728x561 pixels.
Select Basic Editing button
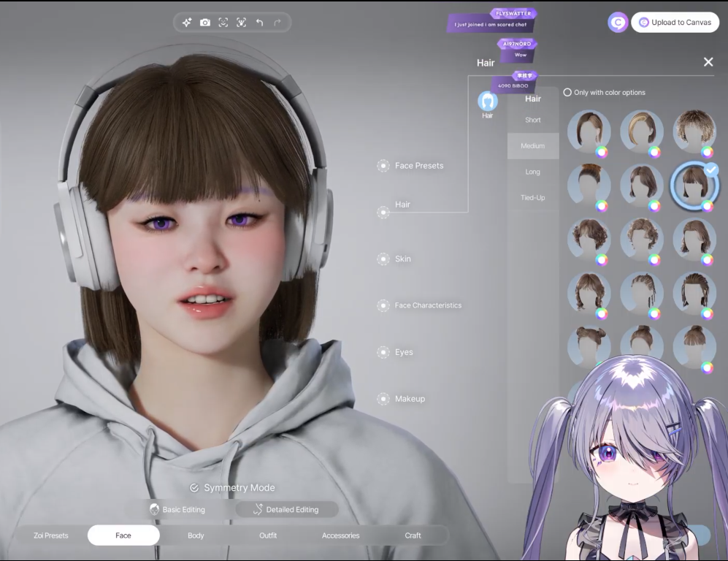177,509
